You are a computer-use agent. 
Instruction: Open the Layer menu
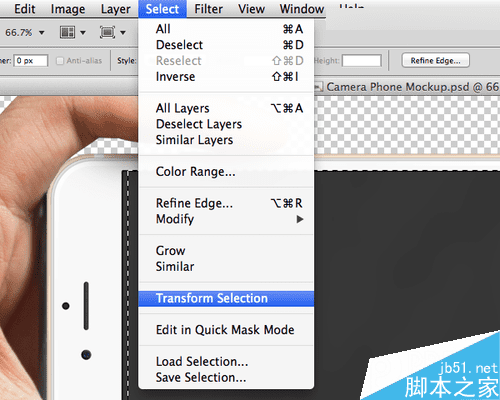pos(115,9)
